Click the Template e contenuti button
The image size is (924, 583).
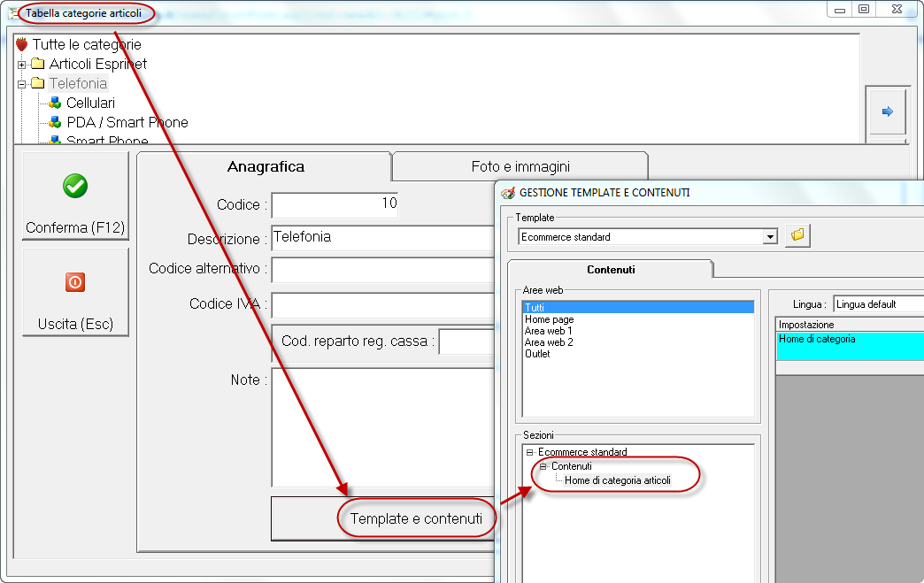click(382, 518)
